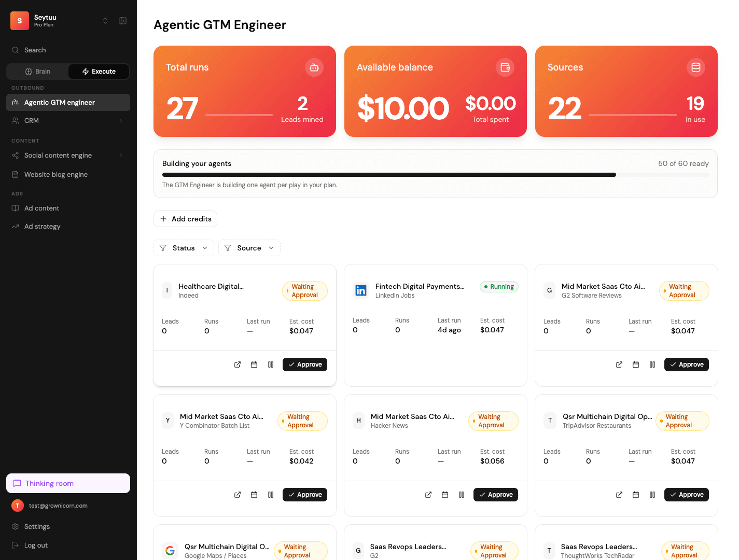Switch to the Brain mode tab

click(38, 72)
